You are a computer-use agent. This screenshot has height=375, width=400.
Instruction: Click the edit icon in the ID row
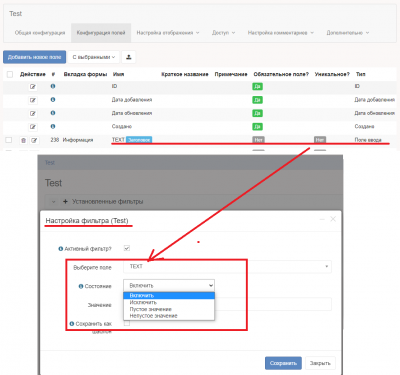(33, 87)
